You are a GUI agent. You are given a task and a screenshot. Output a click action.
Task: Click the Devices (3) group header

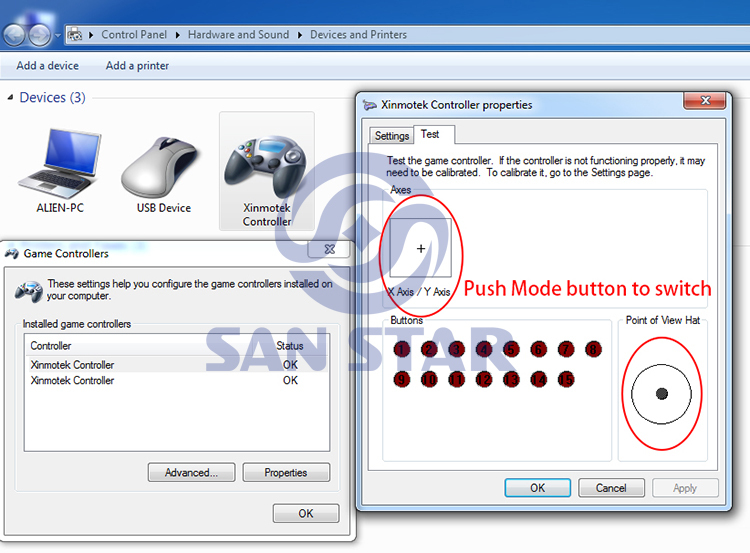point(52,98)
